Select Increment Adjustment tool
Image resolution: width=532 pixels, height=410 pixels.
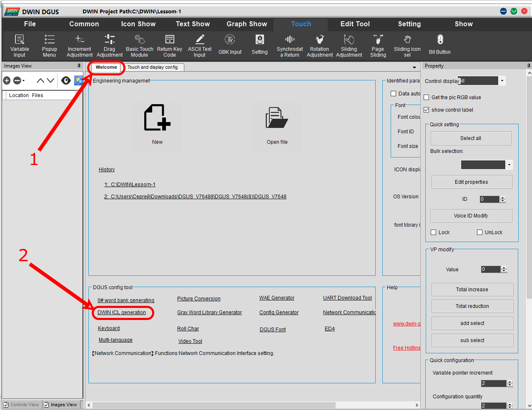(x=80, y=45)
